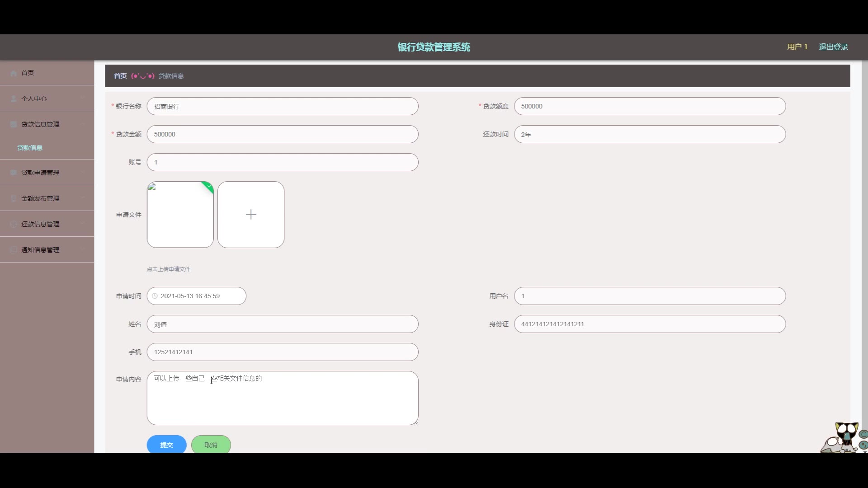The height and width of the screenshot is (488, 868).
Task: Click the 退出登录 link
Action: tap(833, 47)
